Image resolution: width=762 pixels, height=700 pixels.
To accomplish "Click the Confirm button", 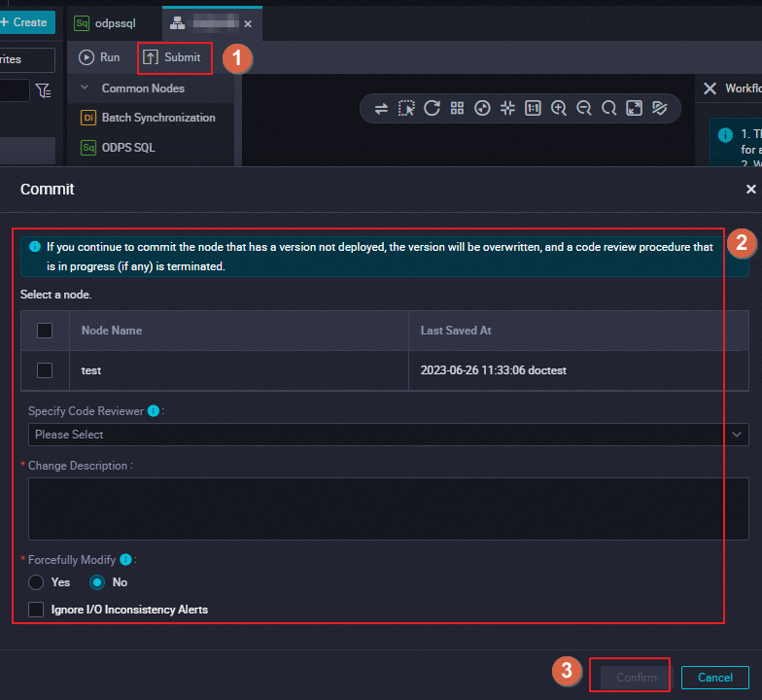I will 636,677.
